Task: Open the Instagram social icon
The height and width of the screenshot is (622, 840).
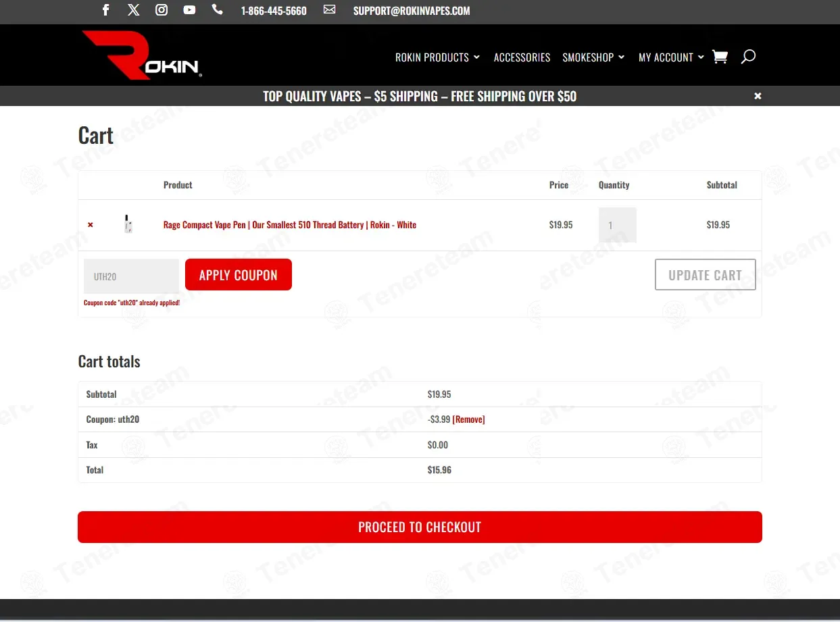Action: coord(162,10)
